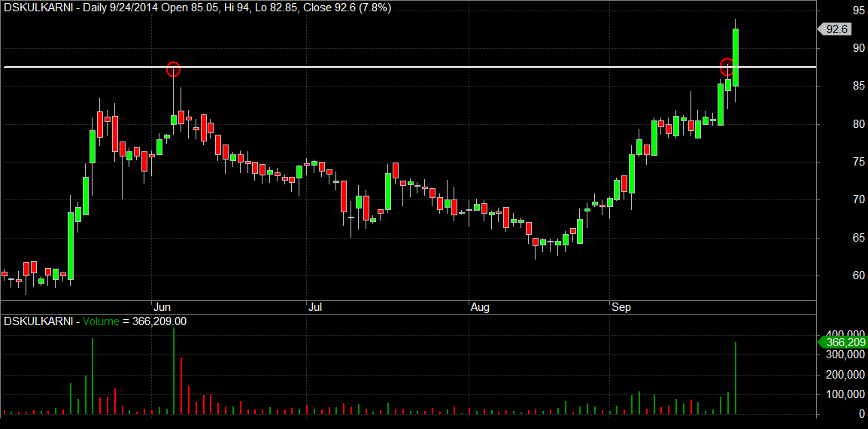Click the 80 price axis label

tap(858, 124)
